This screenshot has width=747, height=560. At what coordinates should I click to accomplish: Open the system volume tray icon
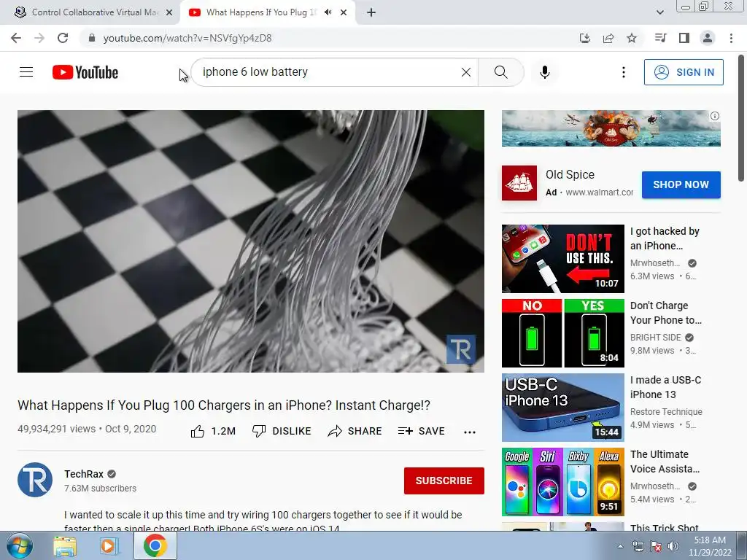pyautogui.click(x=673, y=546)
